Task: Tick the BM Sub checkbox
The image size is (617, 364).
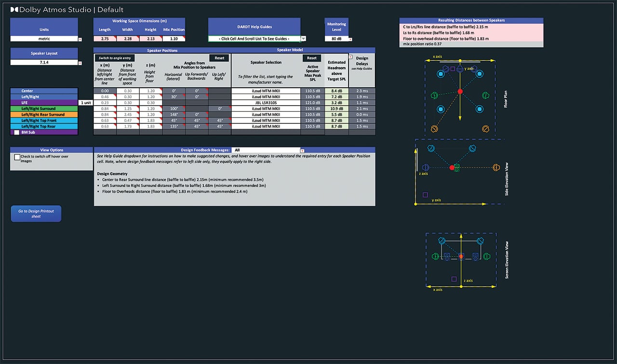Action: 17,132
